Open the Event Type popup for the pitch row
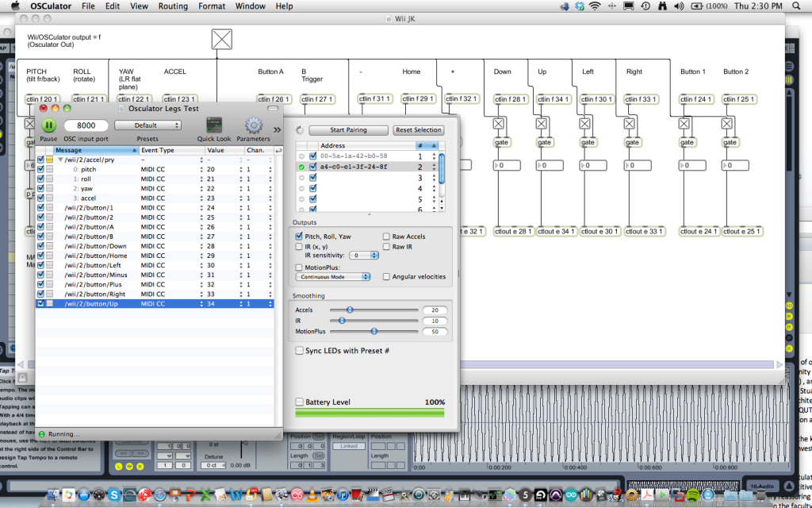Viewport: 812px width, 508px height. [201, 170]
